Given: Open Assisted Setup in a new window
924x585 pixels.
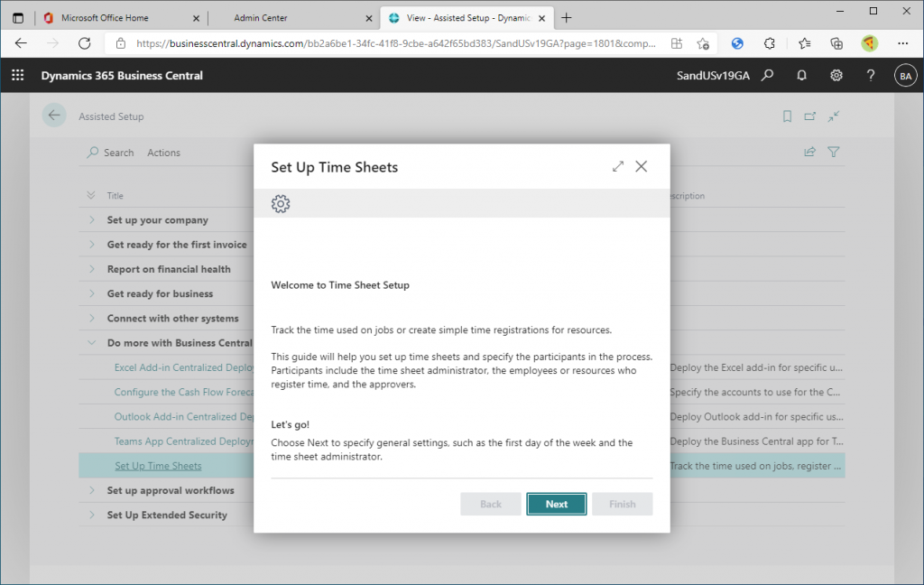Looking at the screenshot, I should [x=810, y=116].
